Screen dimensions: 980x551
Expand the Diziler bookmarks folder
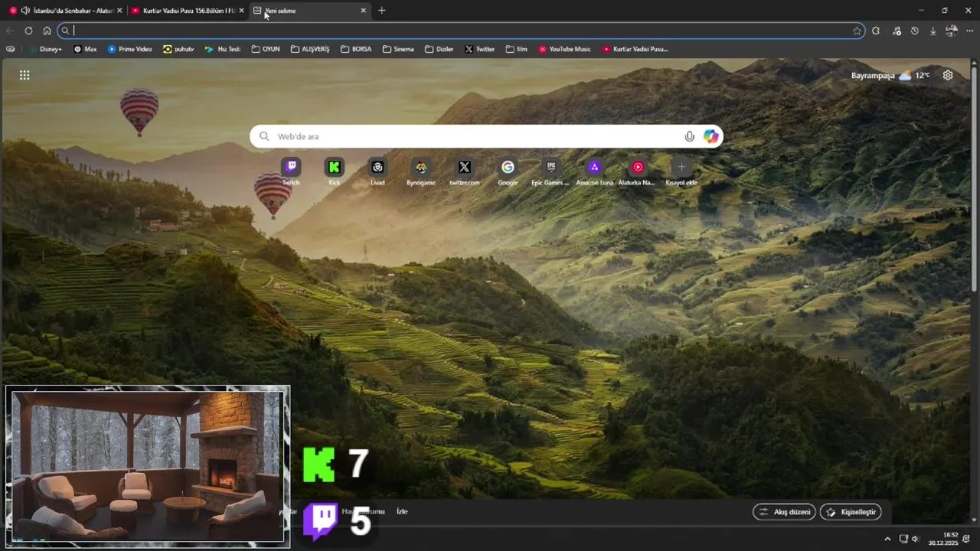tap(439, 49)
